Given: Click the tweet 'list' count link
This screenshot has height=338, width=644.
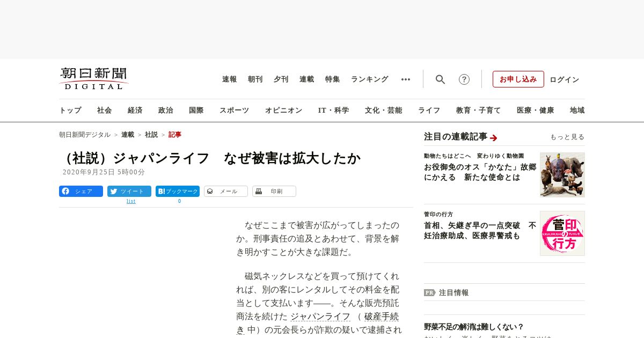Looking at the screenshot, I should [131, 201].
